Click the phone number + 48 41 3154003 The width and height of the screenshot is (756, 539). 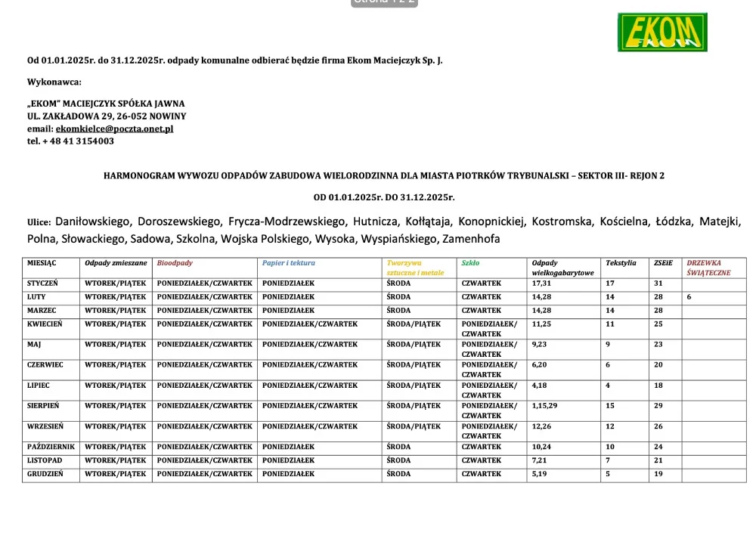[x=78, y=141]
